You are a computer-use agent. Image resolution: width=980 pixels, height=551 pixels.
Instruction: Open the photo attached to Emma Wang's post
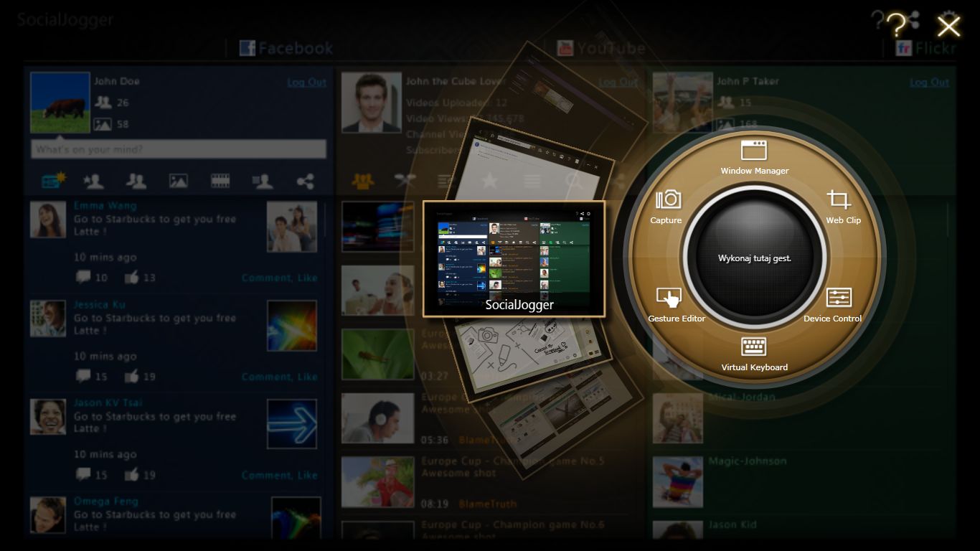click(292, 227)
